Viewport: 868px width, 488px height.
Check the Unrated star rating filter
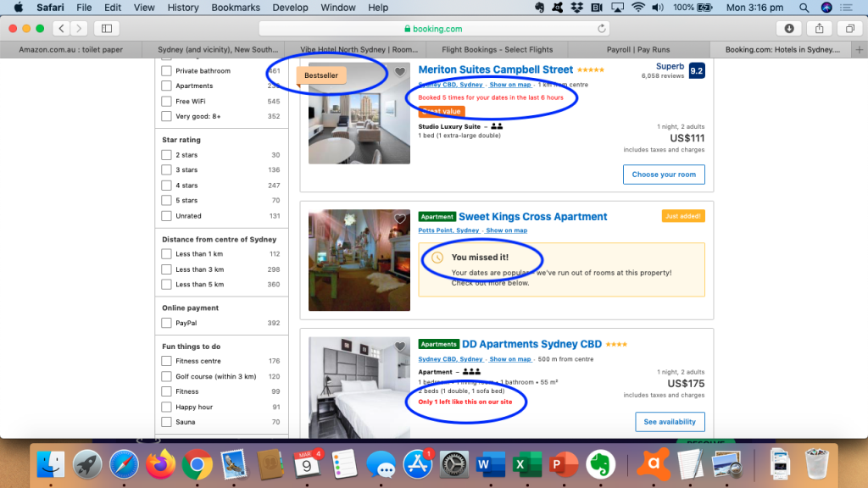(x=166, y=216)
